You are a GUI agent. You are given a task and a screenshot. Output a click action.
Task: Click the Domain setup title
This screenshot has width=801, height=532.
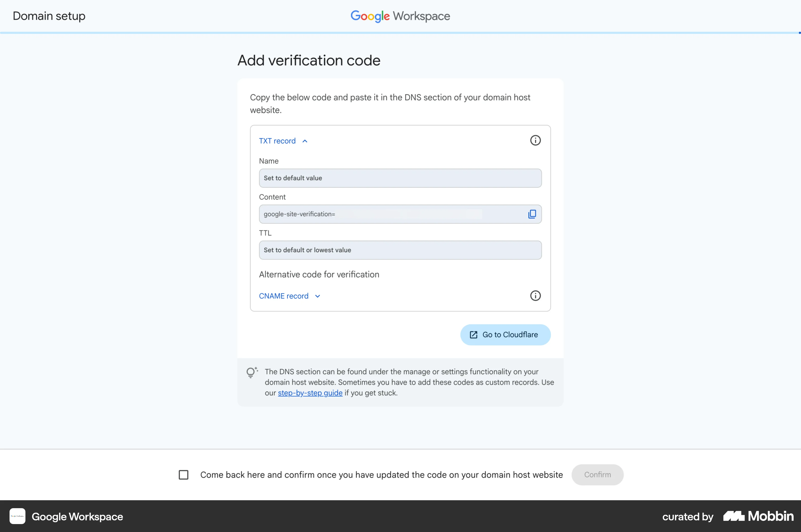pyautogui.click(x=49, y=16)
